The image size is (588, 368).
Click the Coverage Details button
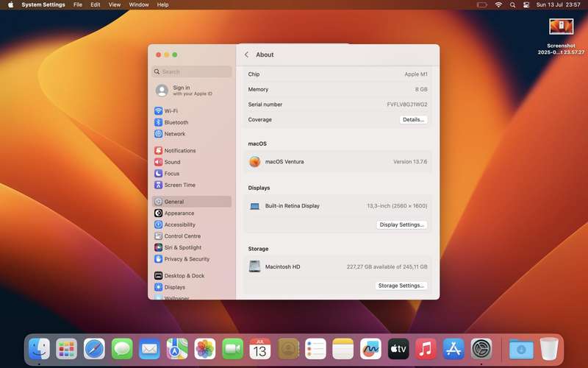click(x=413, y=119)
